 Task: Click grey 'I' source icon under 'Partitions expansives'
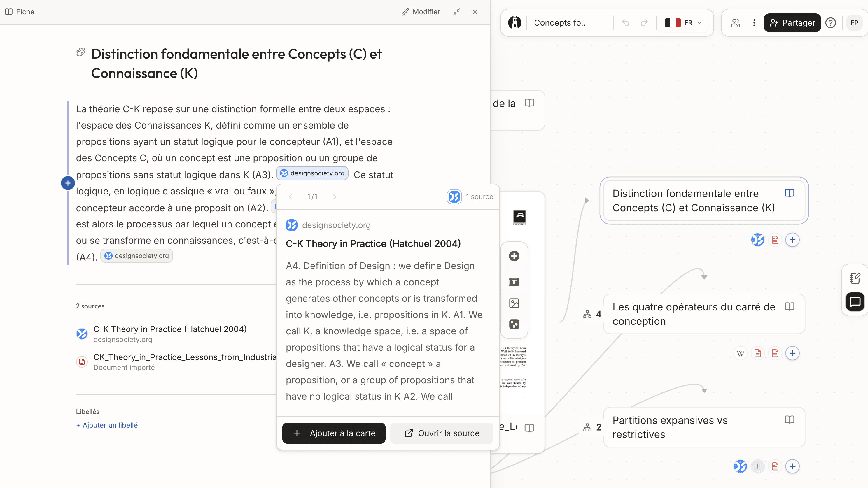pos(758,466)
